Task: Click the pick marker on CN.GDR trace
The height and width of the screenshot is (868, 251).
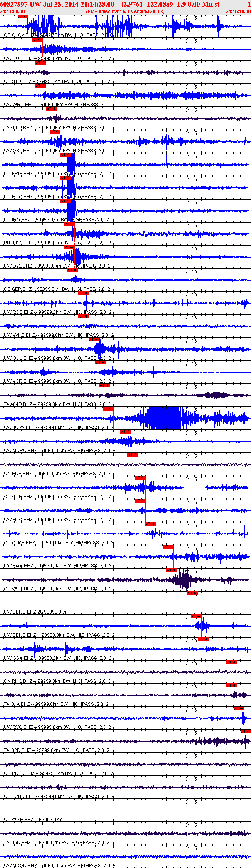Action: [x=140, y=478]
